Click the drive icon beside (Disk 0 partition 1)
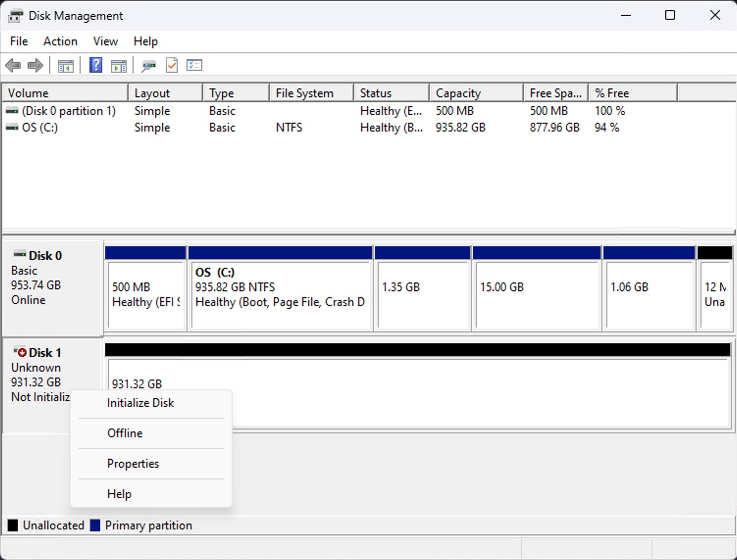This screenshot has height=560, width=737. pyautogui.click(x=12, y=111)
